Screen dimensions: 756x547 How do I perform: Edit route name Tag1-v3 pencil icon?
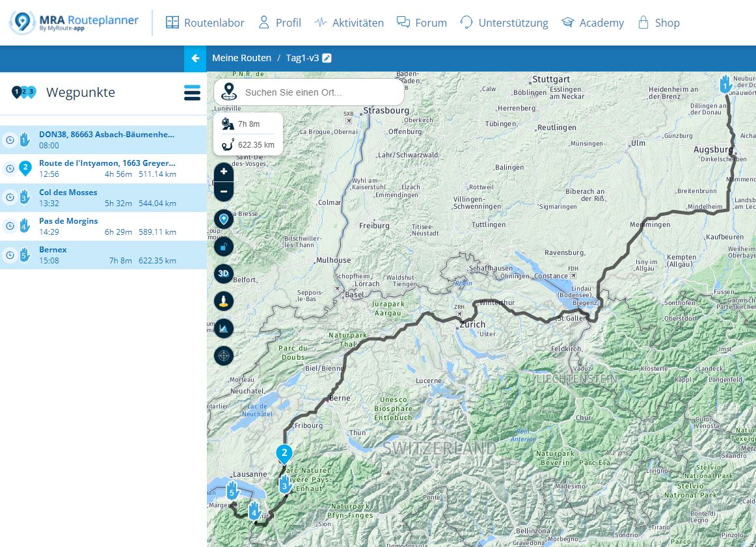click(327, 59)
